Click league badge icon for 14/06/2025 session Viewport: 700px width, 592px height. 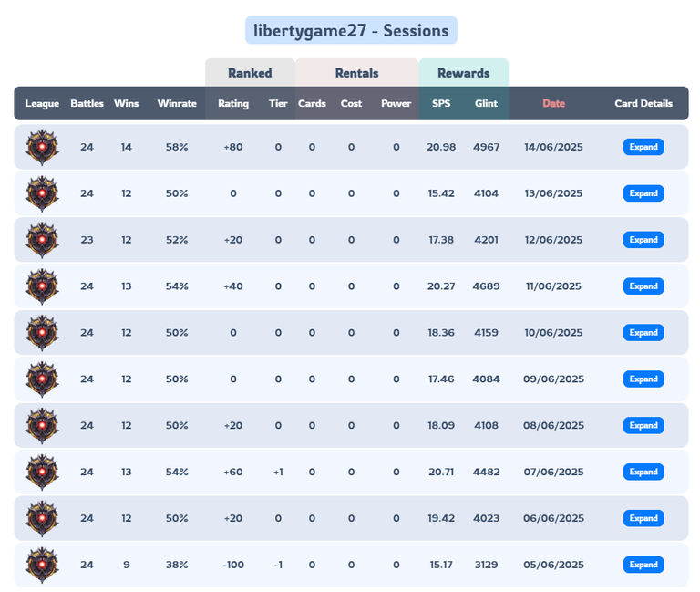42,147
